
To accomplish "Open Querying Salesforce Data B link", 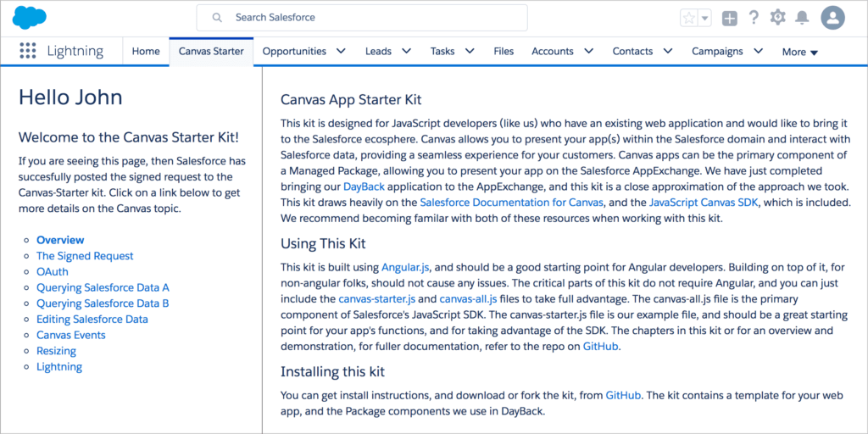I will [x=103, y=303].
